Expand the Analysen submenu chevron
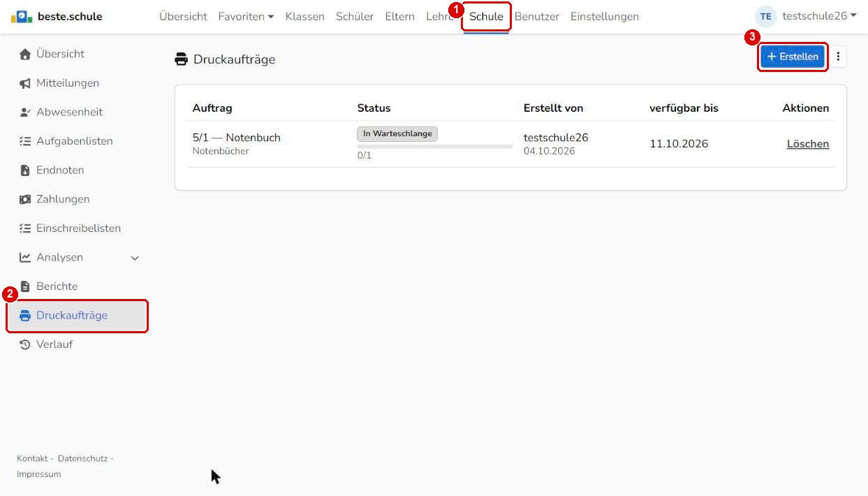Screen dimensions: 868x496 point(135,258)
